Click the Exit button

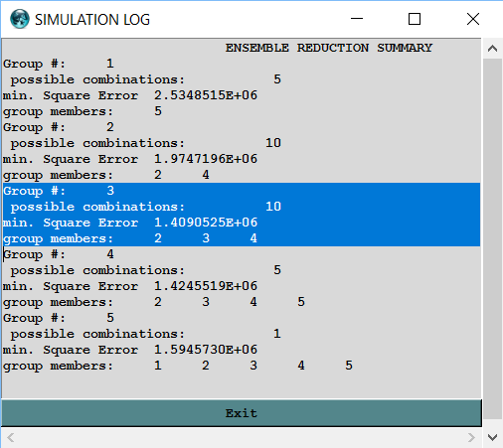242,413
